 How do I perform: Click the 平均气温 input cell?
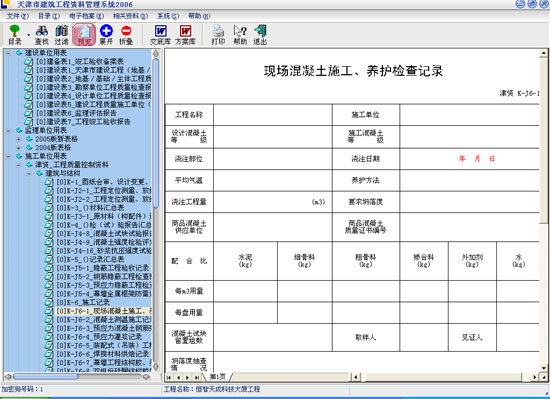click(x=273, y=181)
